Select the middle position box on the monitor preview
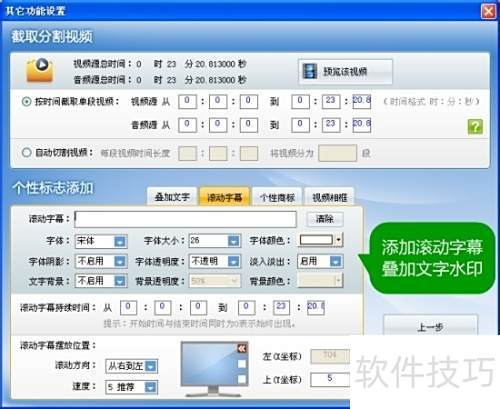Image resolution: width=500 pixels, height=409 pixels. [242, 364]
